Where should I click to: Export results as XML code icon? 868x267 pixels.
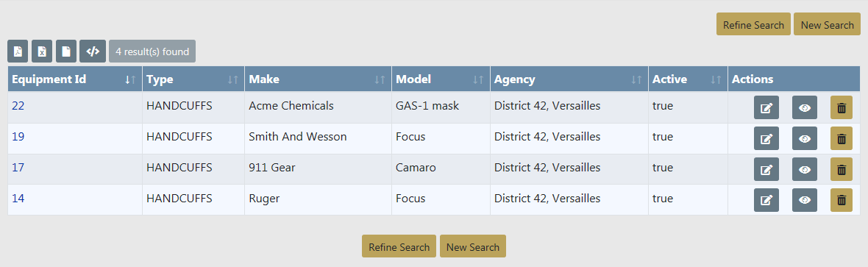93,51
